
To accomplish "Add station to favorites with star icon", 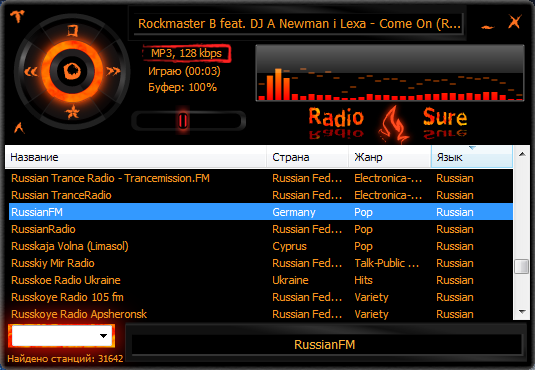I will pos(72,112).
